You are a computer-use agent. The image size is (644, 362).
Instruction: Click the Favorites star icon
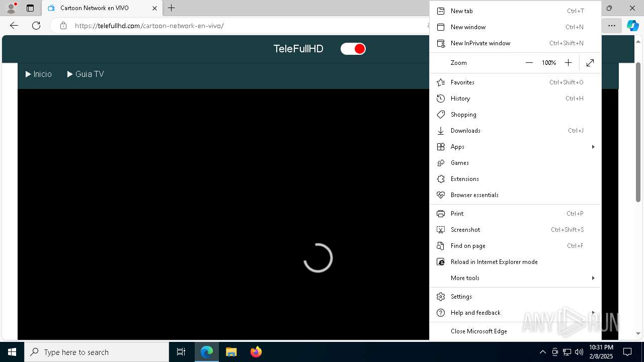point(441,82)
